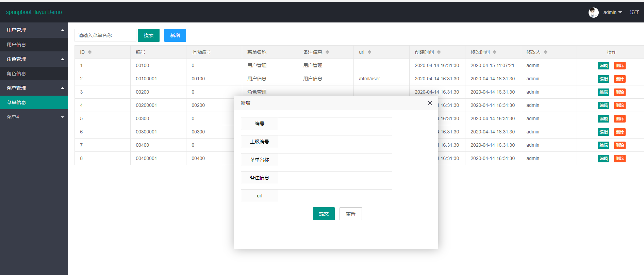This screenshot has width=644, height=275.
Task: Click 编辑 button for row 1
Action: coord(603,66)
